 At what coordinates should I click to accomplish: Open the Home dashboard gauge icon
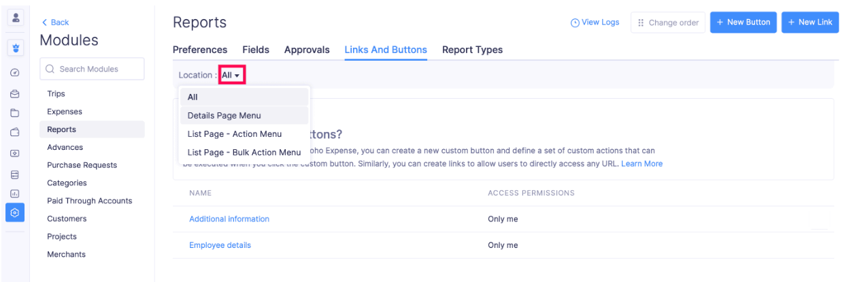tap(15, 73)
